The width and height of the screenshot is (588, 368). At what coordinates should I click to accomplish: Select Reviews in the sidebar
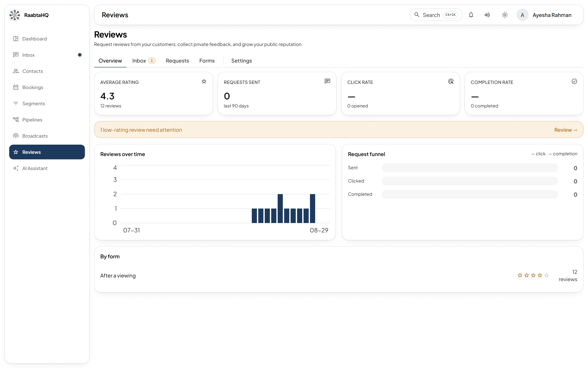click(x=47, y=152)
